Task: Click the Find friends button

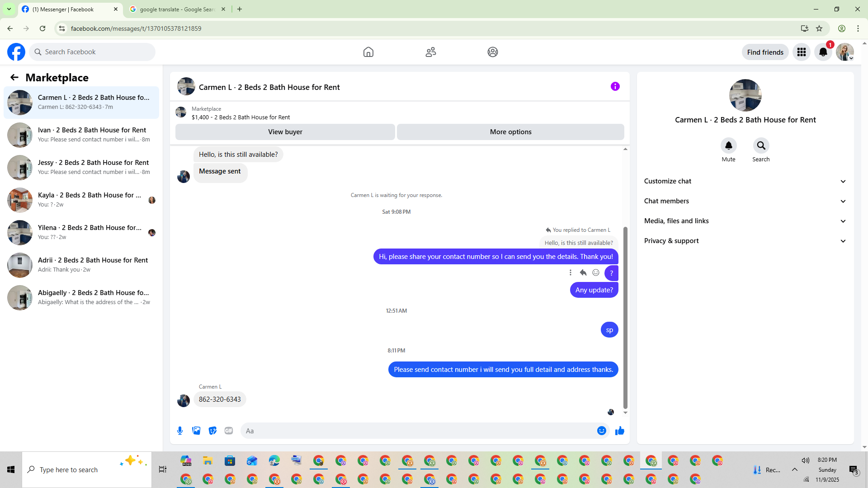Action: point(765,52)
